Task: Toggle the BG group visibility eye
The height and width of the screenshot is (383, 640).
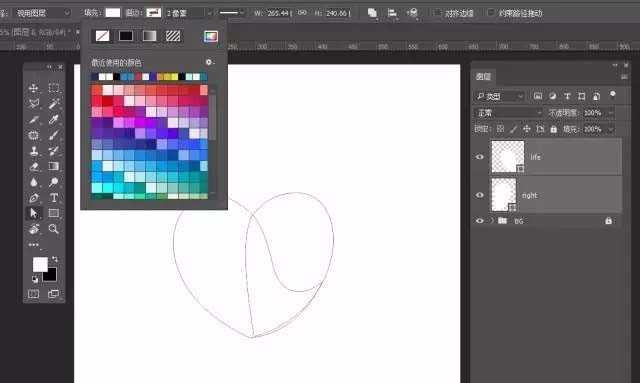Action: [480, 220]
